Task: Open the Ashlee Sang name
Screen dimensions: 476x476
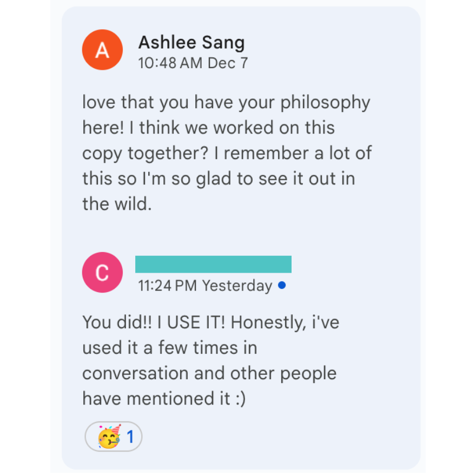Action: click(x=191, y=42)
